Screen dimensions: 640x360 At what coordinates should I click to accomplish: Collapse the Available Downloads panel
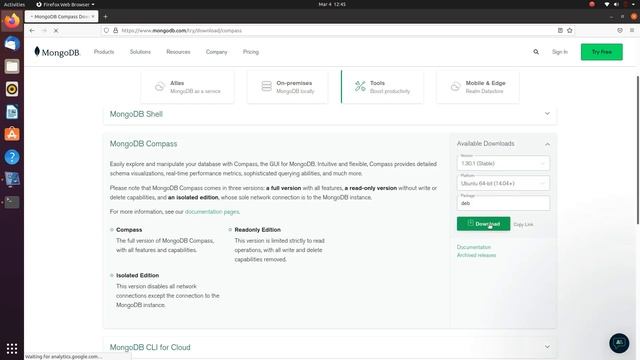(547, 144)
